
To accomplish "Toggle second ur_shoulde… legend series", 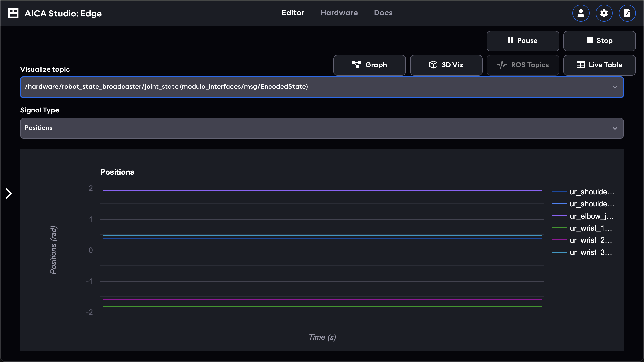I will (583, 204).
